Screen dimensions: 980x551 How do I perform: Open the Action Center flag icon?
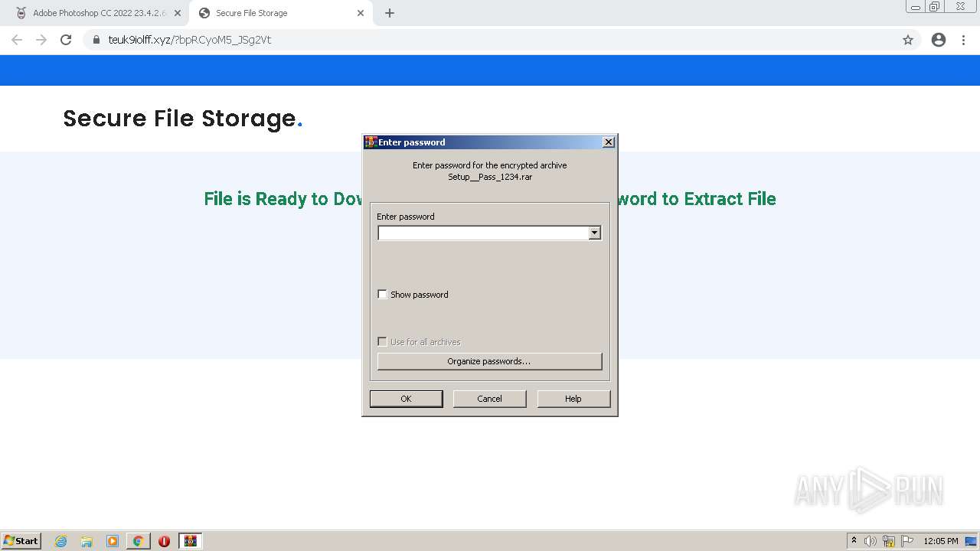click(907, 541)
